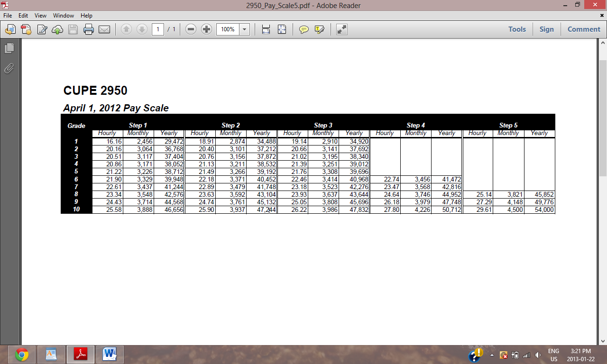Click the monthly value 4,226
This screenshot has height=364, width=607.
coord(422,209)
